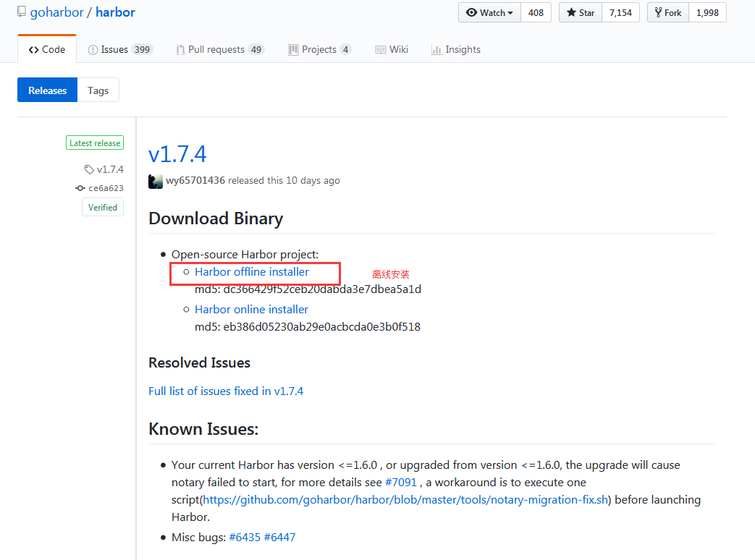View the 1,998 forks count
755x560 pixels.
pyautogui.click(x=707, y=13)
